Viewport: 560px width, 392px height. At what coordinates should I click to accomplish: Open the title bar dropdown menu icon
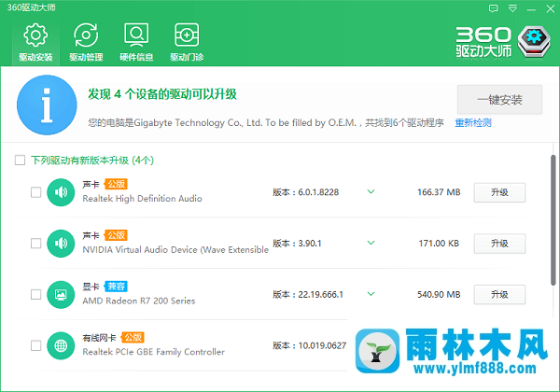click(x=512, y=8)
